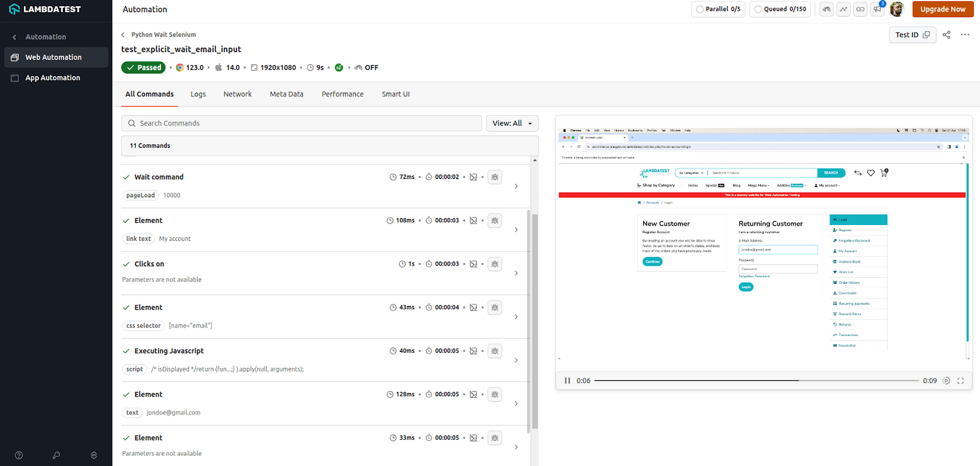Click Queued 0/150 indicator
The height and width of the screenshot is (466, 980).
coord(780,9)
